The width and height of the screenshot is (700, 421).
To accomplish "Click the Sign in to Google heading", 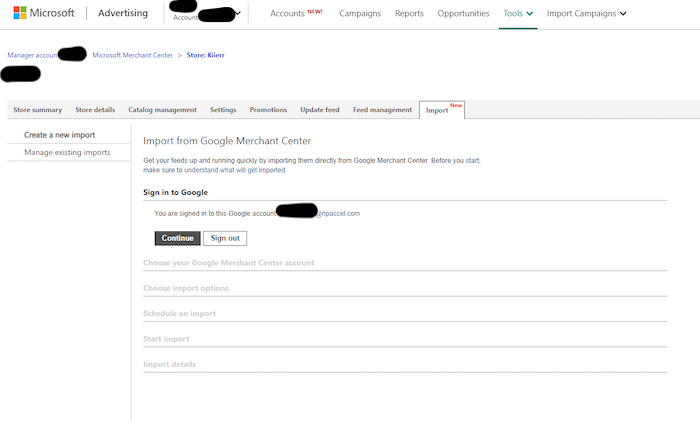I will pyautogui.click(x=175, y=192).
